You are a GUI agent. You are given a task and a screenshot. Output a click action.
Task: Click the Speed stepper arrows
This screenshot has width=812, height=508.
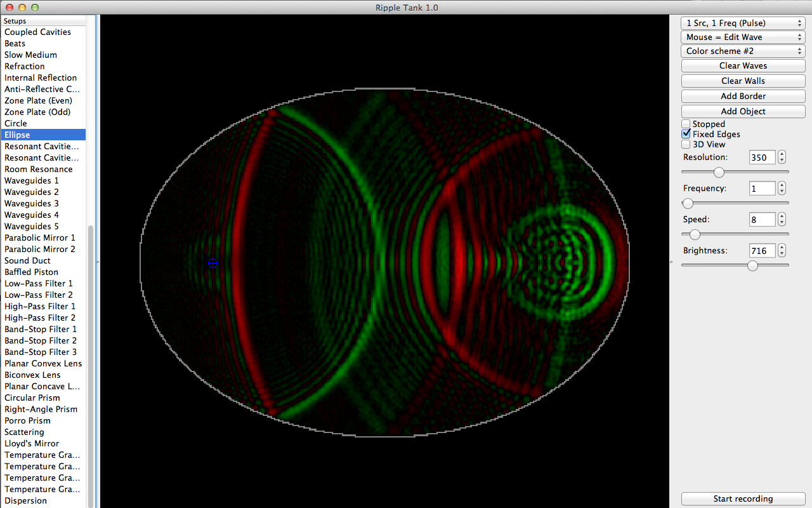tap(782, 219)
